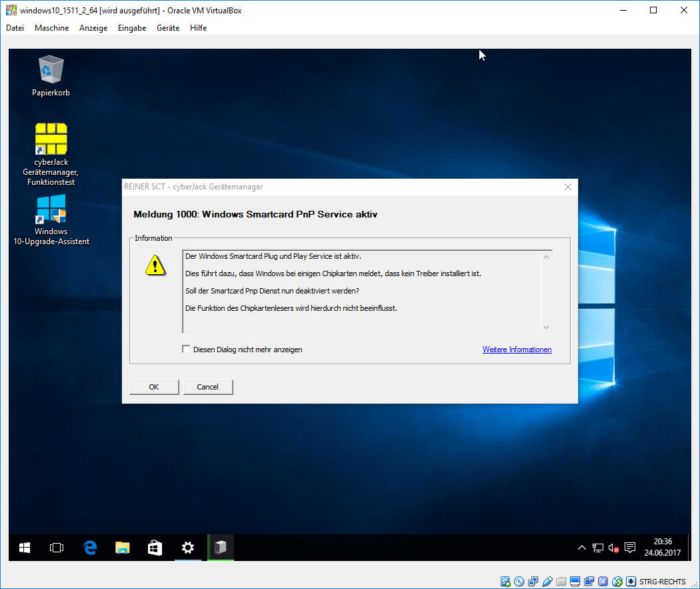The image size is (700, 589).
Task: Open the Anzeige menu
Action: click(93, 28)
